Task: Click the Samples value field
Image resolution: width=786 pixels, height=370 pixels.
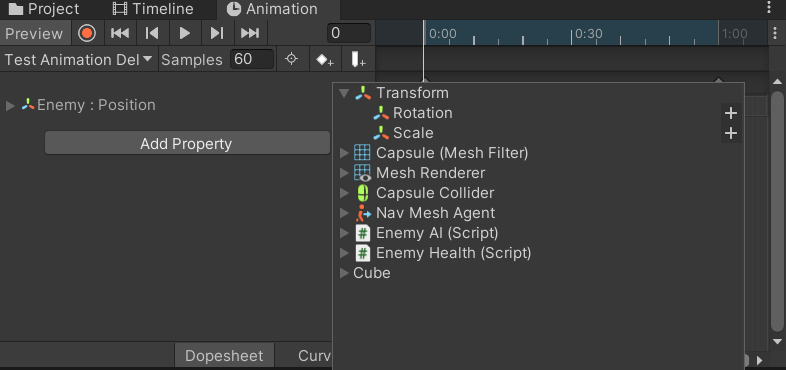Action: pos(252,59)
